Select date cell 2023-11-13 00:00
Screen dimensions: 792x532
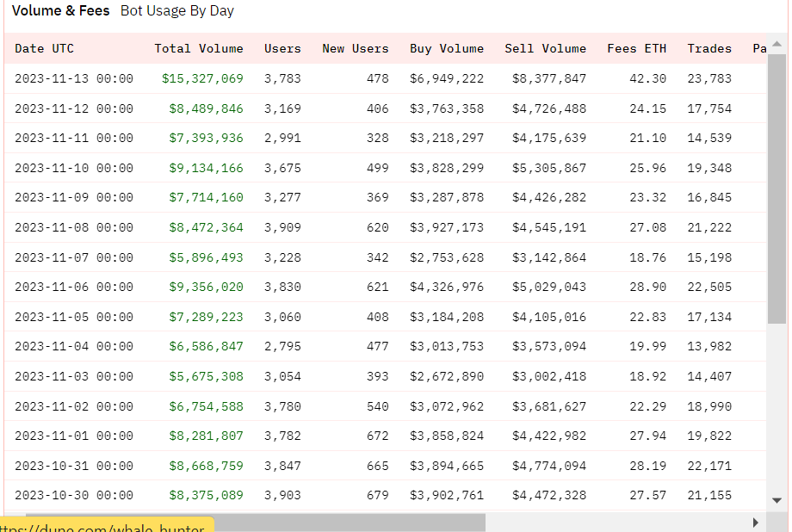pyautogui.click(x=74, y=78)
